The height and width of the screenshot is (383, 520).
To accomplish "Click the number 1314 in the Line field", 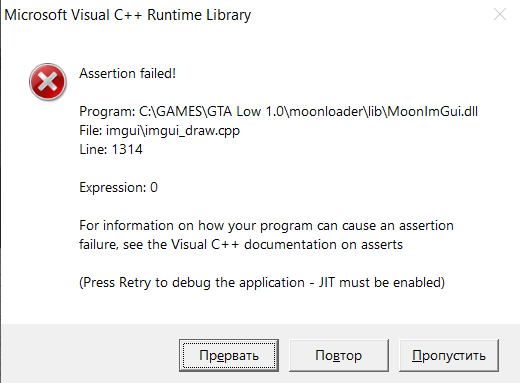I will 127,149.
